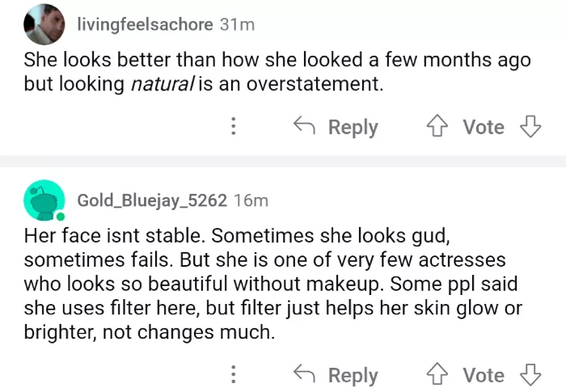Click the 31m timestamp
The width and height of the screenshot is (566, 392).
[x=237, y=25]
